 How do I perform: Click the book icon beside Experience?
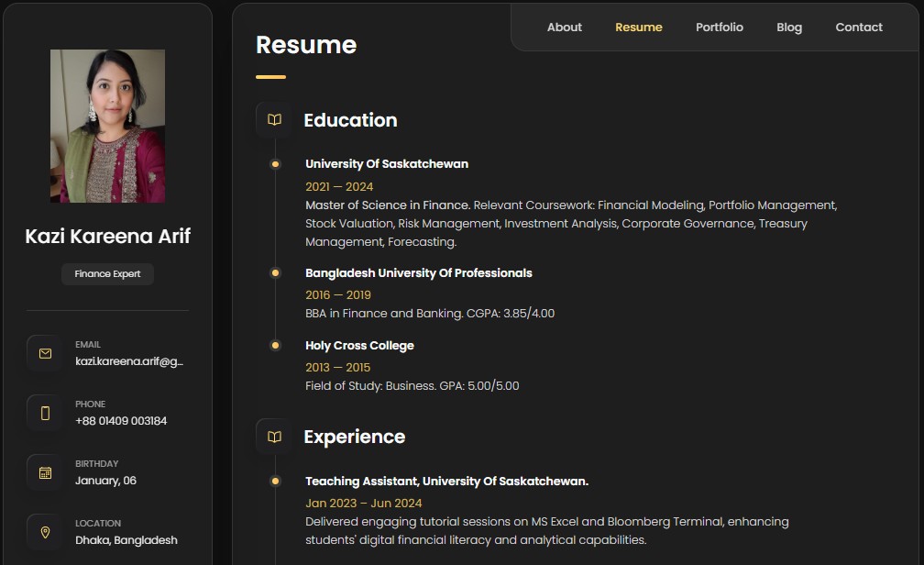[274, 437]
